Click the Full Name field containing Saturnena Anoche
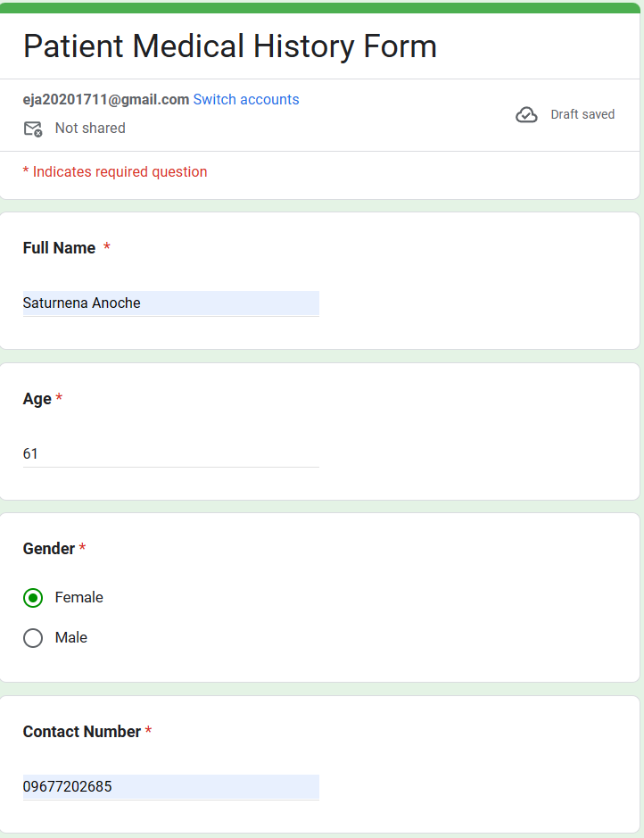This screenshot has height=838, width=644. click(170, 303)
